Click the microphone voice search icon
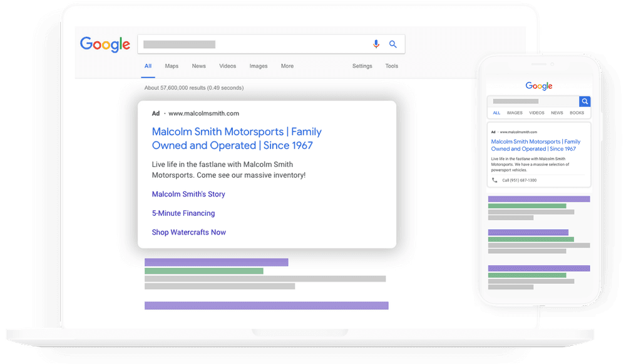The height and width of the screenshot is (364, 626). [x=376, y=44]
